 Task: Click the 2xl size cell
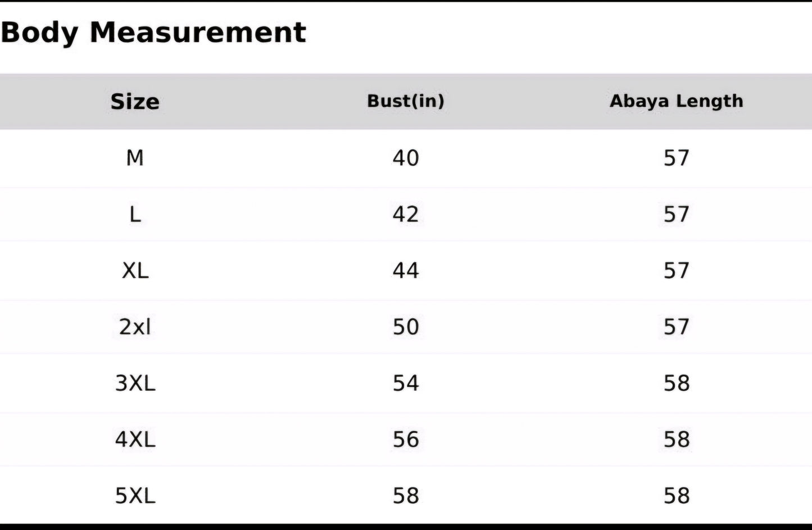point(135,327)
